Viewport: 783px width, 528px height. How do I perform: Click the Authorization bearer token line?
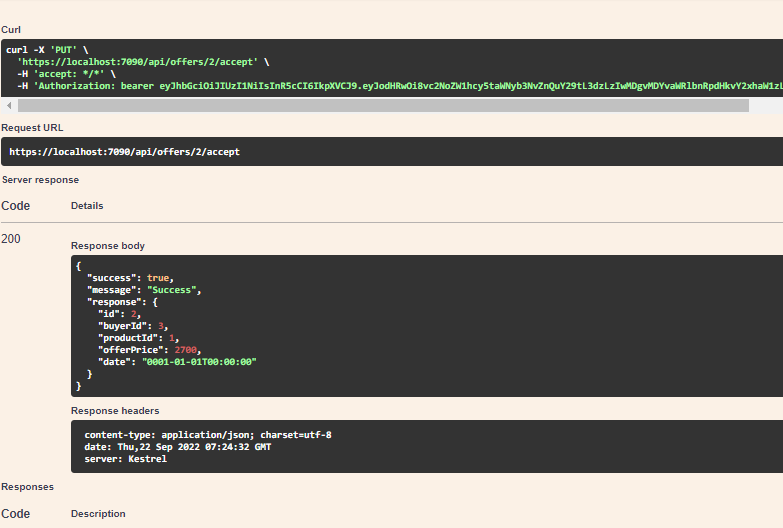click(x=400, y=86)
